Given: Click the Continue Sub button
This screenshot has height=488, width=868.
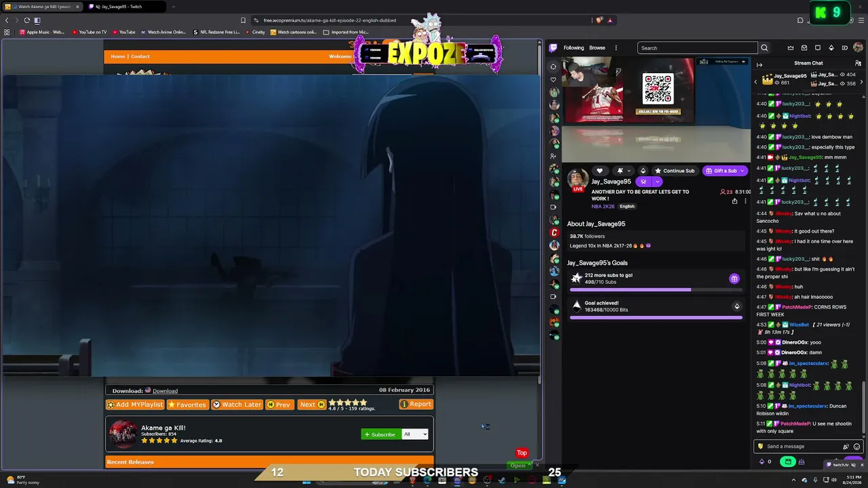Looking at the screenshot, I should click(675, 171).
